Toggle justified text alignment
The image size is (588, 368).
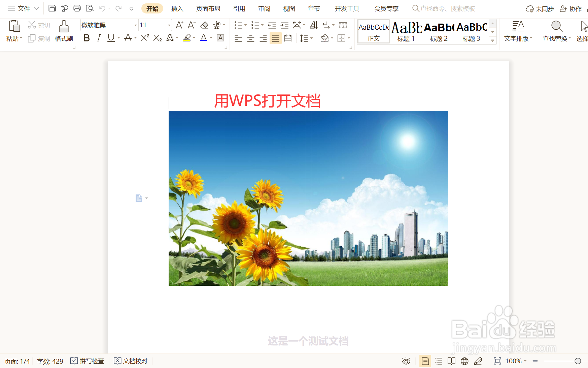[x=276, y=38]
